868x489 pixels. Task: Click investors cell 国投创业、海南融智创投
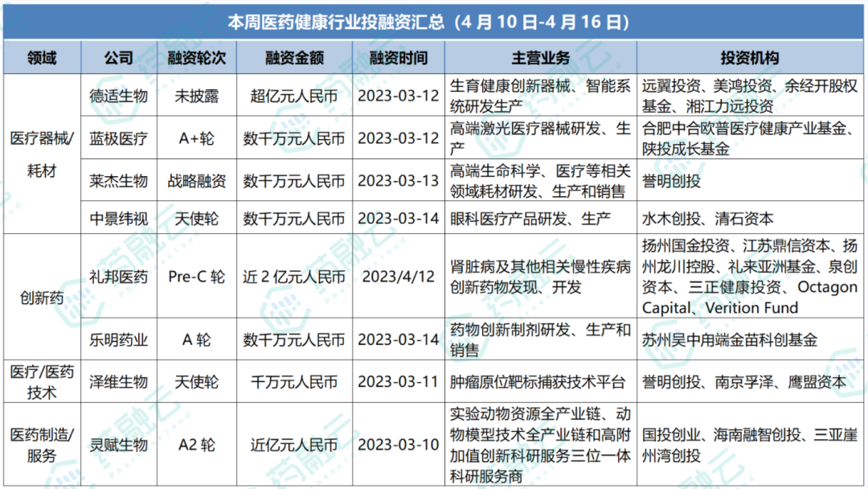[750, 445]
